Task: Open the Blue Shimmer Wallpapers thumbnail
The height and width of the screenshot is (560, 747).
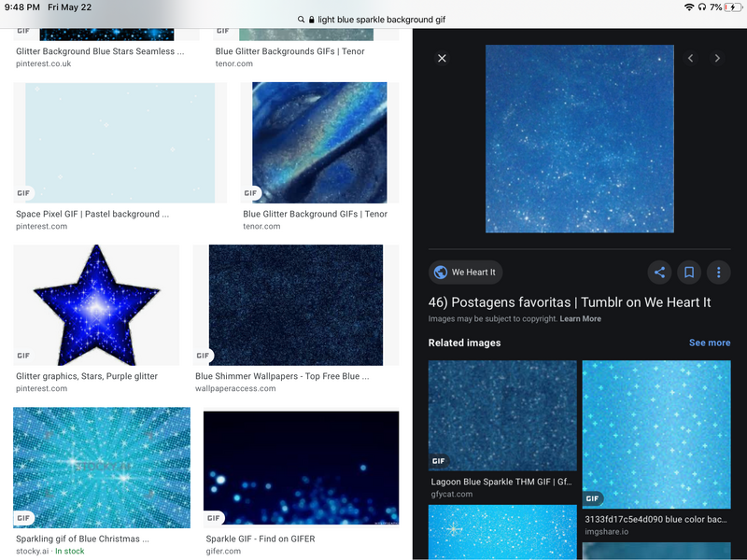Action: [296, 305]
